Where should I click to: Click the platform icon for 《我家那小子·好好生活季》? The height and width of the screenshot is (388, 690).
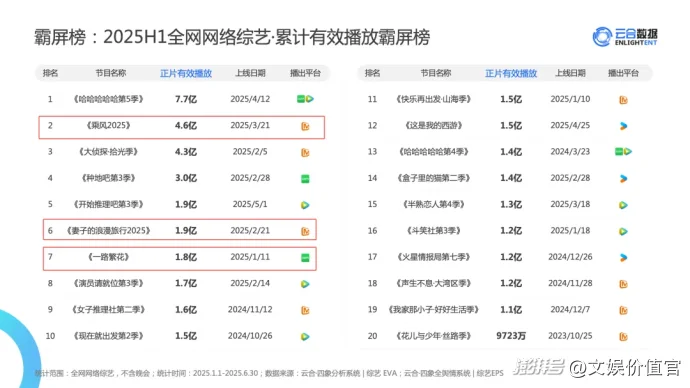(623, 311)
